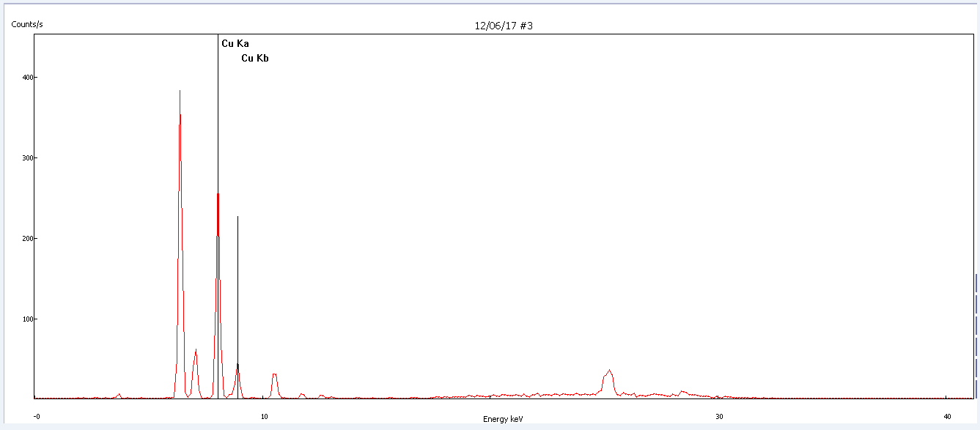Click the Counts/s axis label
Viewport: 980px width, 430px height.
[x=27, y=25]
